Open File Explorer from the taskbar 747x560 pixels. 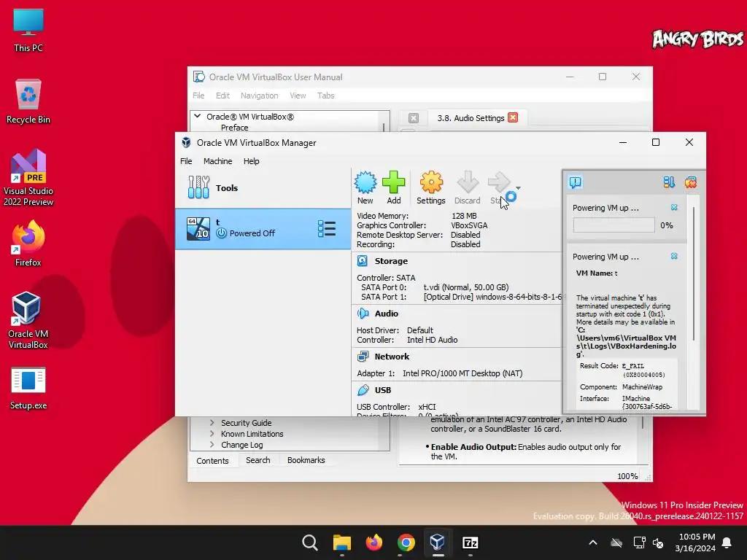click(x=341, y=542)
